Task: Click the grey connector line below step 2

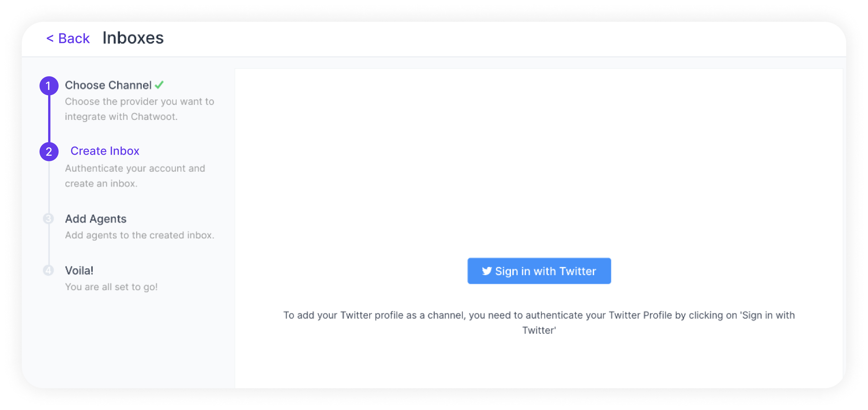Action: coord(49,187)
